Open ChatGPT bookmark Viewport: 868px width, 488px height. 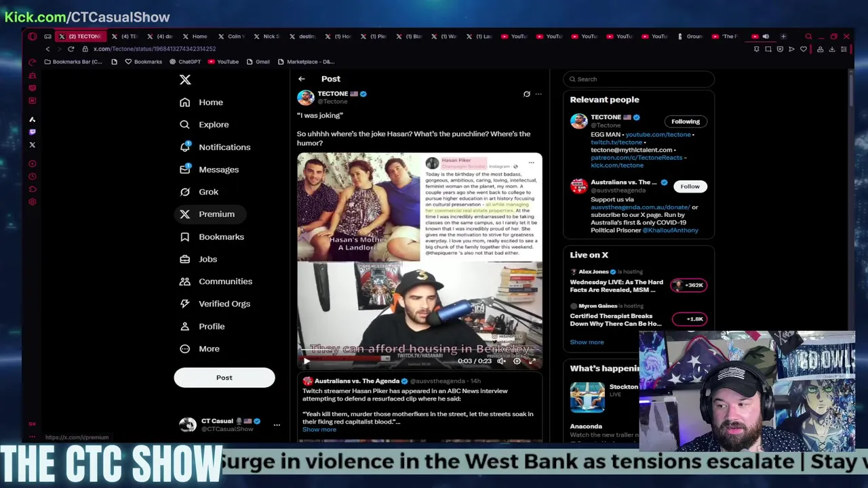coord(184,62)
